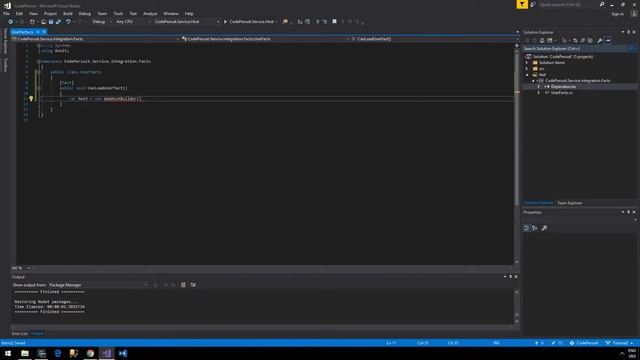Click the Save All toolbar icon
The height and width of the screenshot is (360, 640).
pos(58,22)
